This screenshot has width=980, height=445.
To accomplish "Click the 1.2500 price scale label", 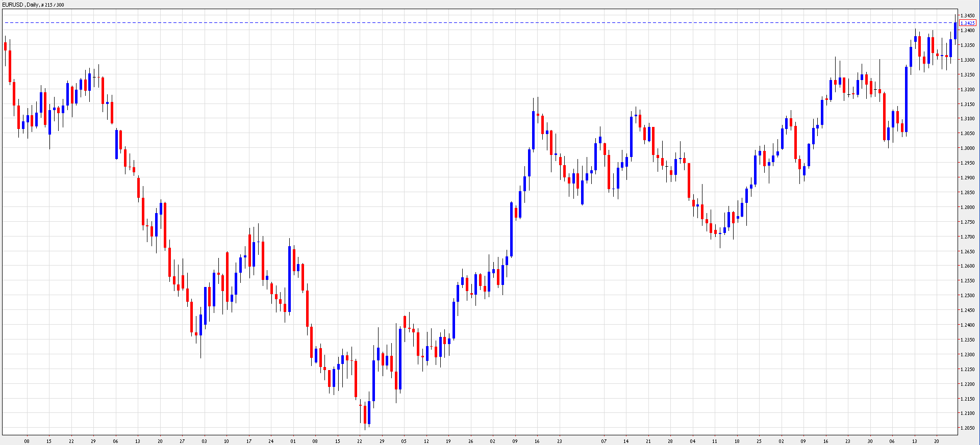I will pos(967,296).
